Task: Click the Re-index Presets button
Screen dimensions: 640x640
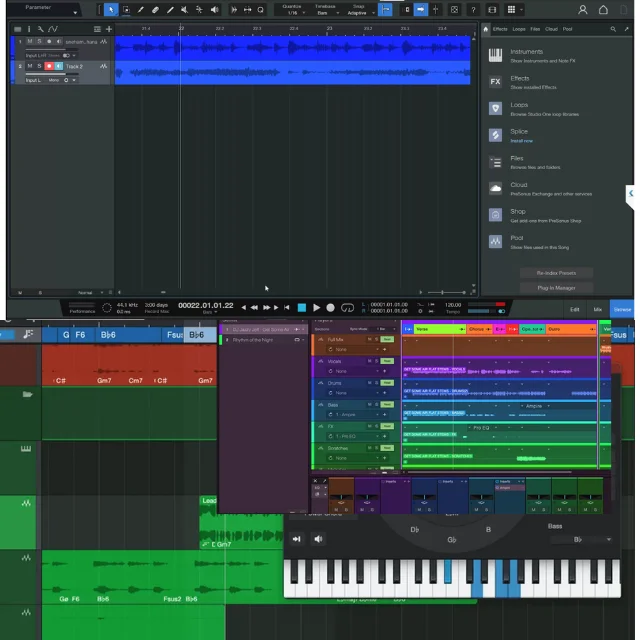Action: pyautogui.click(x=556, y=272)
